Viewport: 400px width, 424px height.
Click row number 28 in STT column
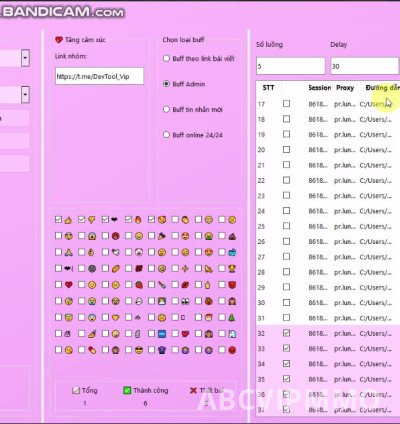(261, 272)
